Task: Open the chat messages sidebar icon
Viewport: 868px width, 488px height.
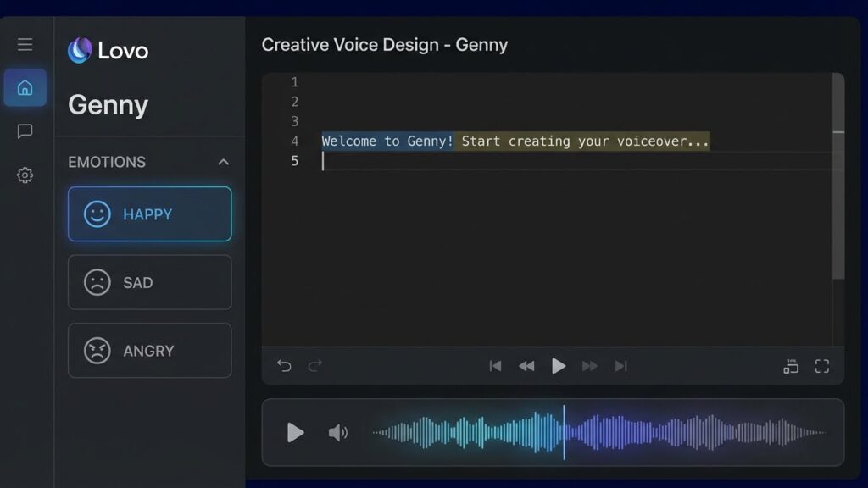Action: 25,131
